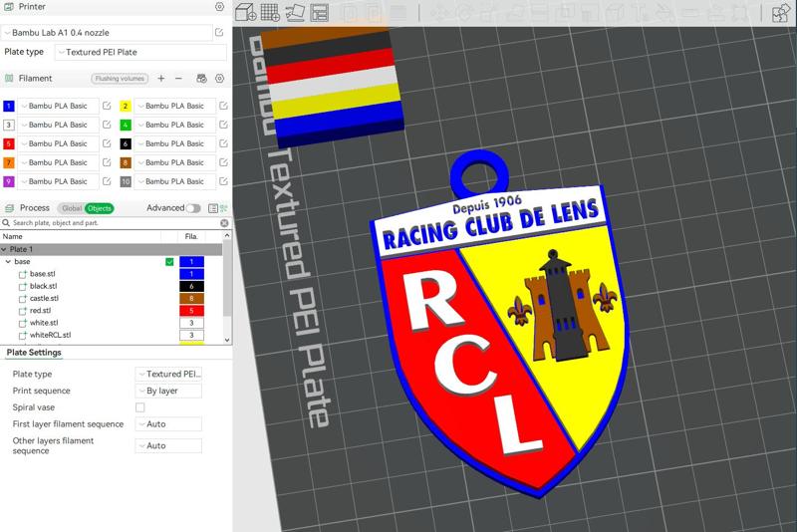Viewport: 797px width, 532px height.
Task: Open Plate Settings plate type dropdown
Action: [x=168, y=374]
